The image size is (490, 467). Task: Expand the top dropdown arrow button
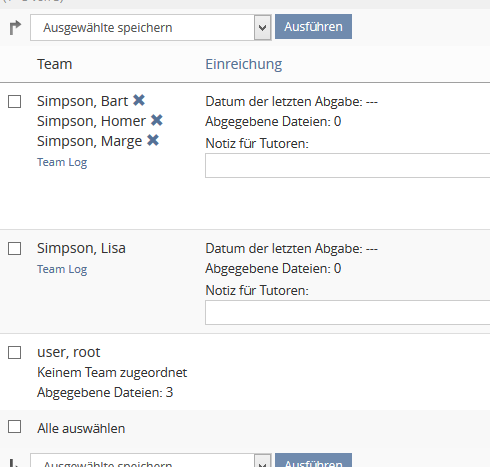(x=263, y=27)
